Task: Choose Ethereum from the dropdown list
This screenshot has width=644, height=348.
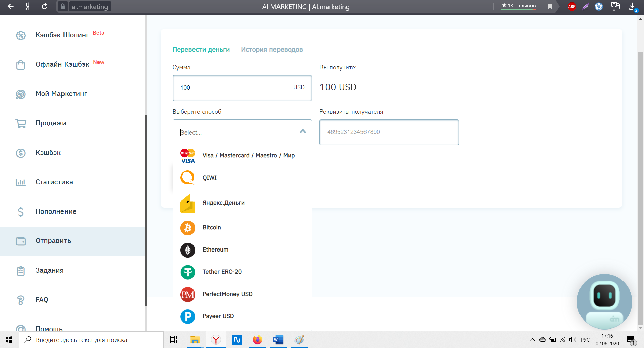Action: tap(242, 249)
